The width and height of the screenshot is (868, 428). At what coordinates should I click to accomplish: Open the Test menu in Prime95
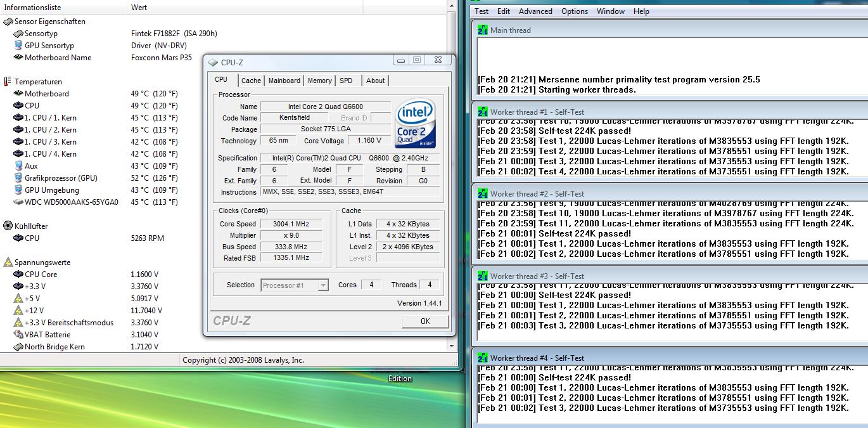(482, 11)
